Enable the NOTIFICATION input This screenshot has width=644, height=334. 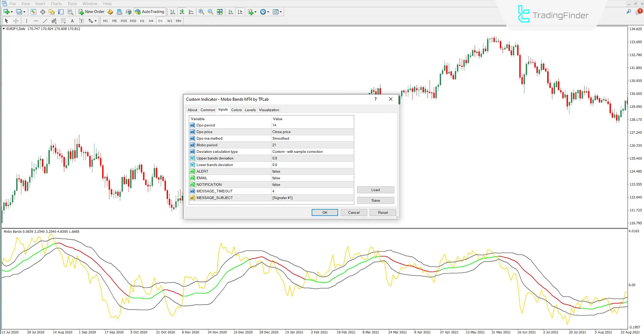click(x=312, y=184)
